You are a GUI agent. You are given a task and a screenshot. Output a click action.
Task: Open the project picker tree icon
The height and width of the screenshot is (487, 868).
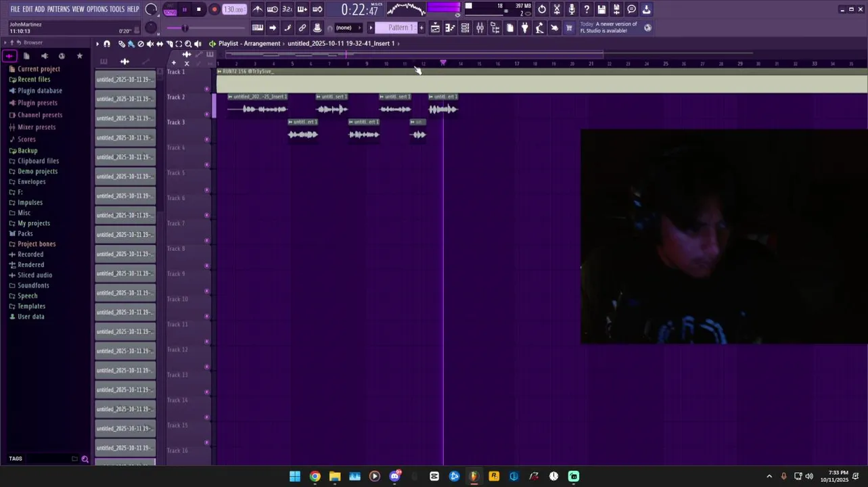(x=495, y=28)
